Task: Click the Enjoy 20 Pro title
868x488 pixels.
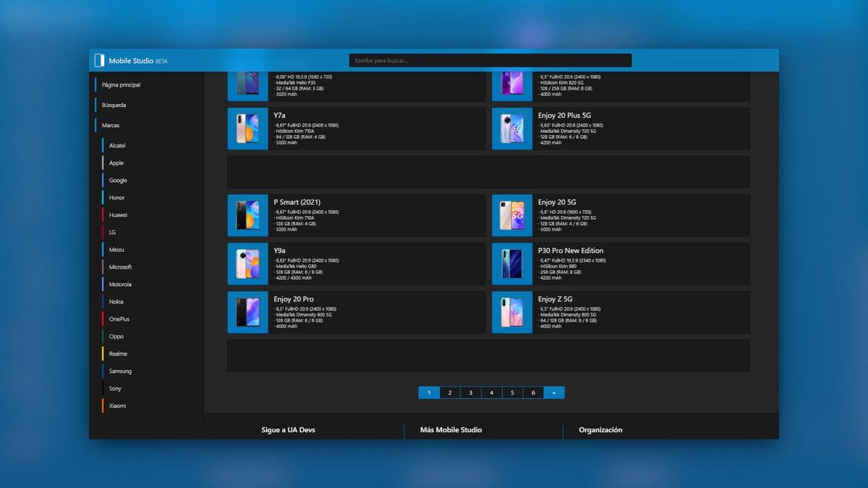Action: [x=294, y=299]
